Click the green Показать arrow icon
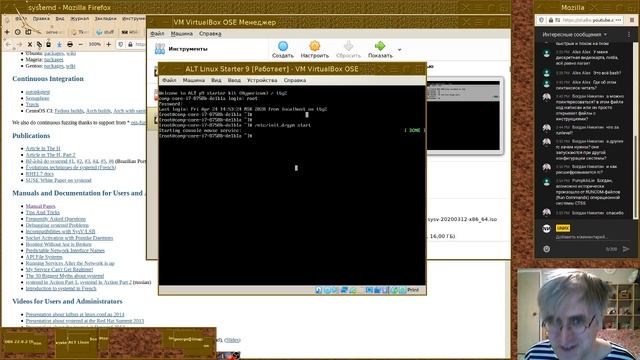The height and width of the screenshot is (360, 640). pyautogui.click(x=380, y=46)
